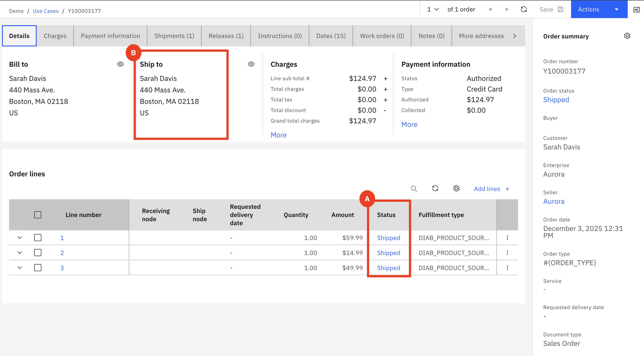Sort by Amount column header
Screen dimensions: 644x356
tap(343, 215)
